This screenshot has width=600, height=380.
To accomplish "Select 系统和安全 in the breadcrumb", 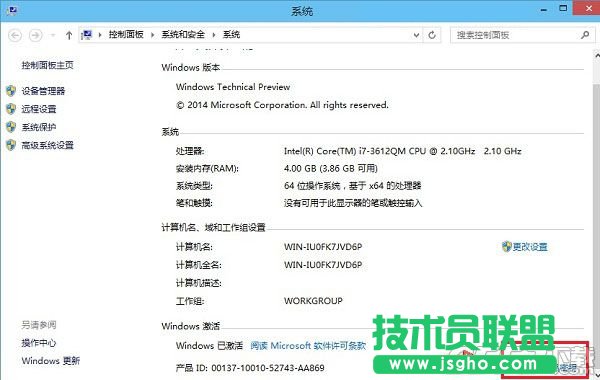I will point(183,34).
